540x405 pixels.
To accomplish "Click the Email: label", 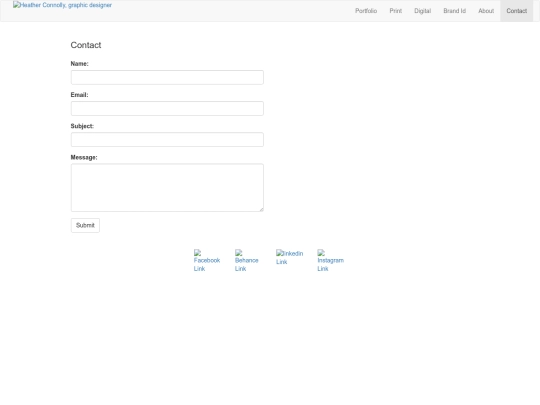I will [x=80, y=95].
